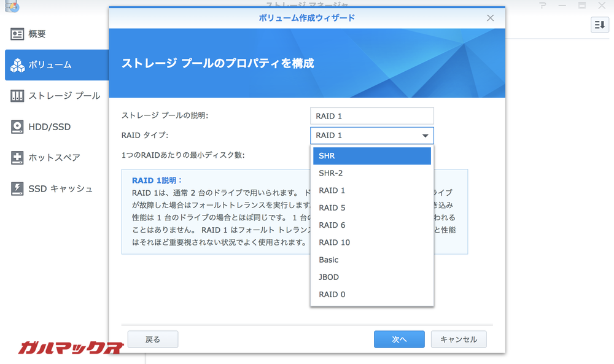Screen dimensions: 614x364
Task: Open the 概要 (Overview) section
Action: click(x=37, y=34)
